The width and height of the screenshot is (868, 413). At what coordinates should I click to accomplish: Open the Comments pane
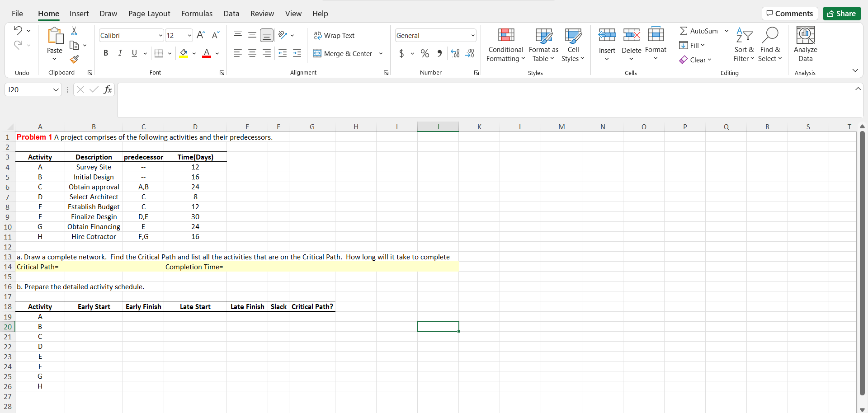789,14
